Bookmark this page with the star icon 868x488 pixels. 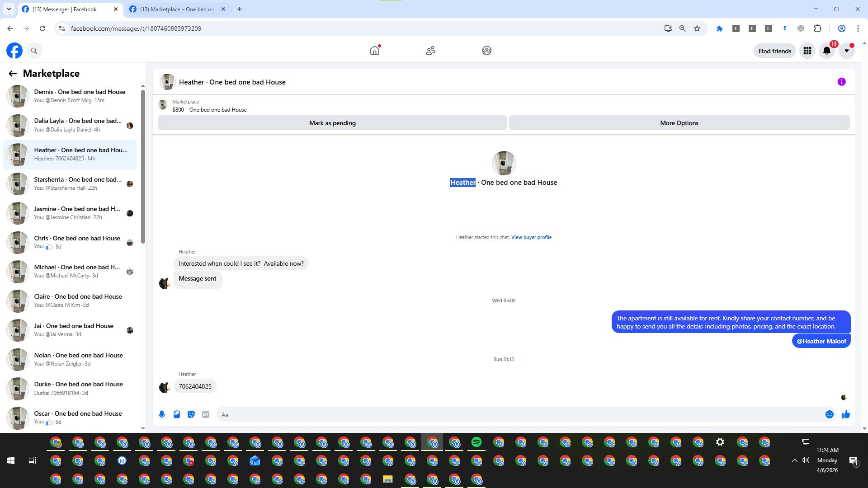(697, 28)
